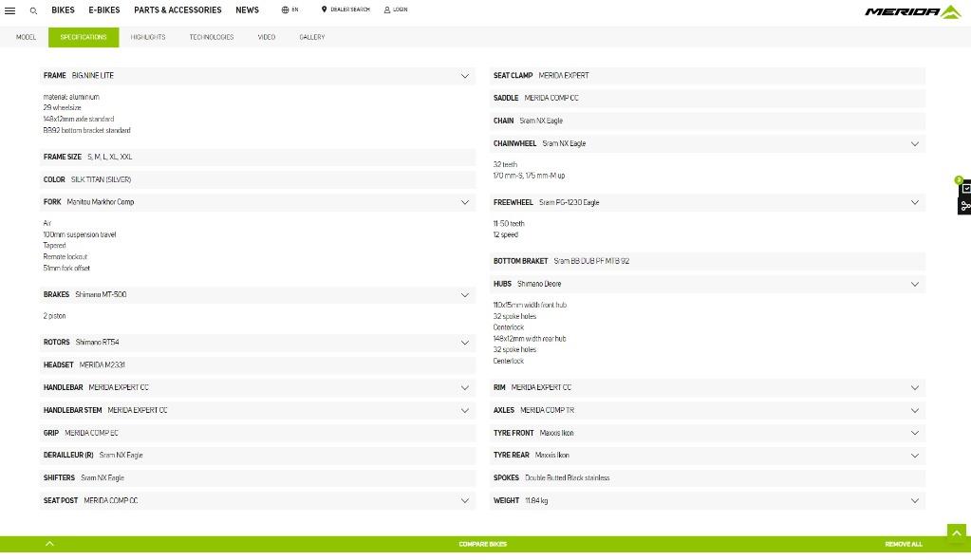Click the Merida logo
The width and height of the screenshot is (971, 560).
912,11
